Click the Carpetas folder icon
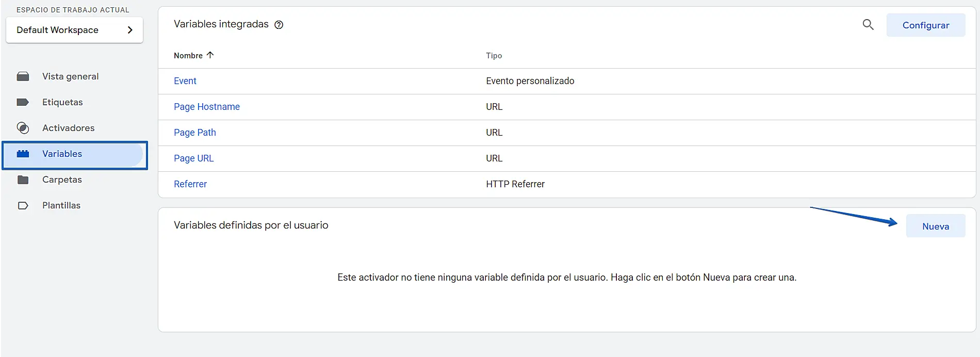 pyautogui.click(x=23, y=180)
